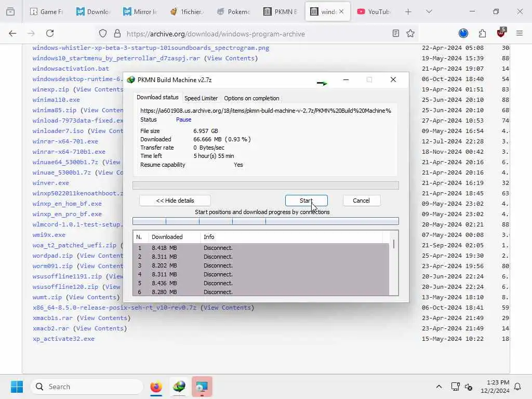This screenshot has height=399, width=532.
Task: Switch to the Mirror tab
Action: point(140,11)
